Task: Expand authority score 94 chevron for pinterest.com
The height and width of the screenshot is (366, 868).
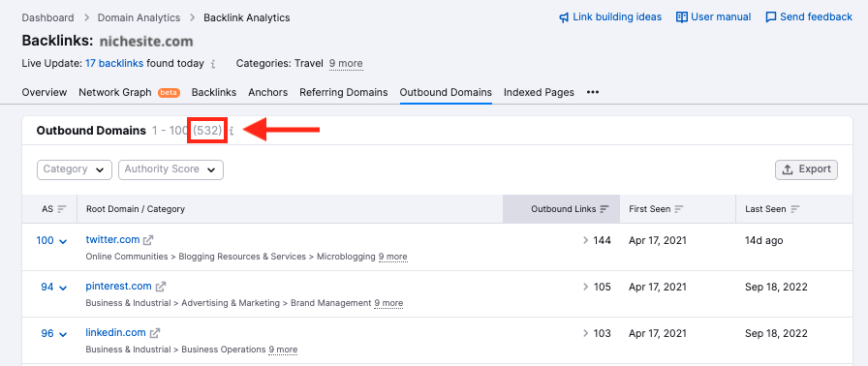Action: pyautogui.click(x=63, y=288)
